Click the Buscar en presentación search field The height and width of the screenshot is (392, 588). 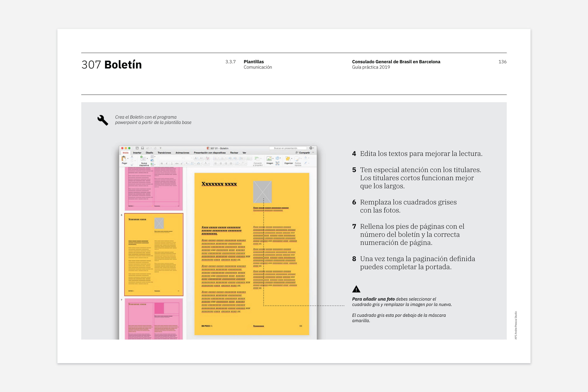287,148
